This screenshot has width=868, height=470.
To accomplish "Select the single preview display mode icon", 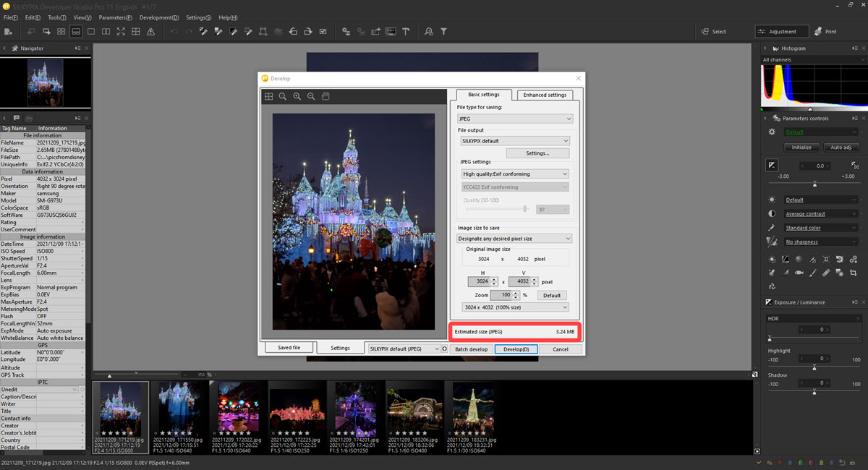I will pos(91,32).
